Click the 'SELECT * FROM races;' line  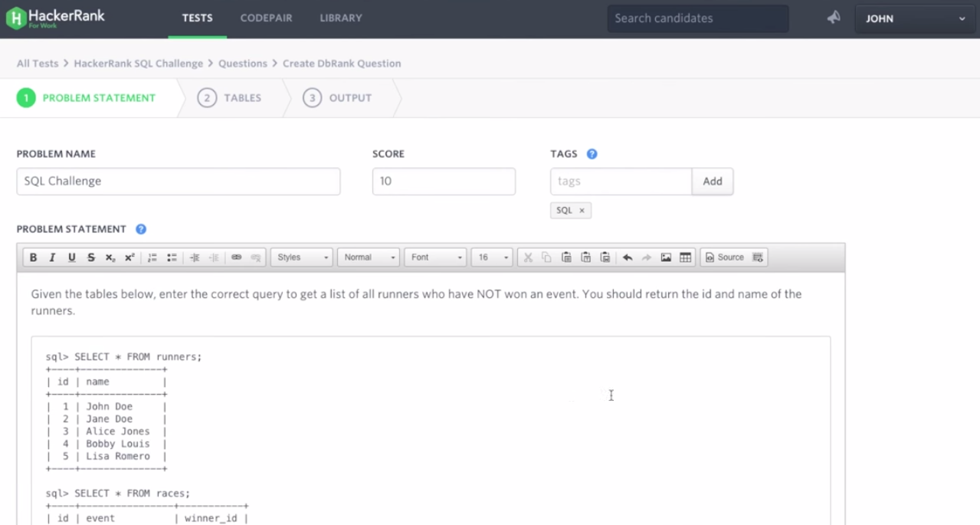(x=117, y=494)
